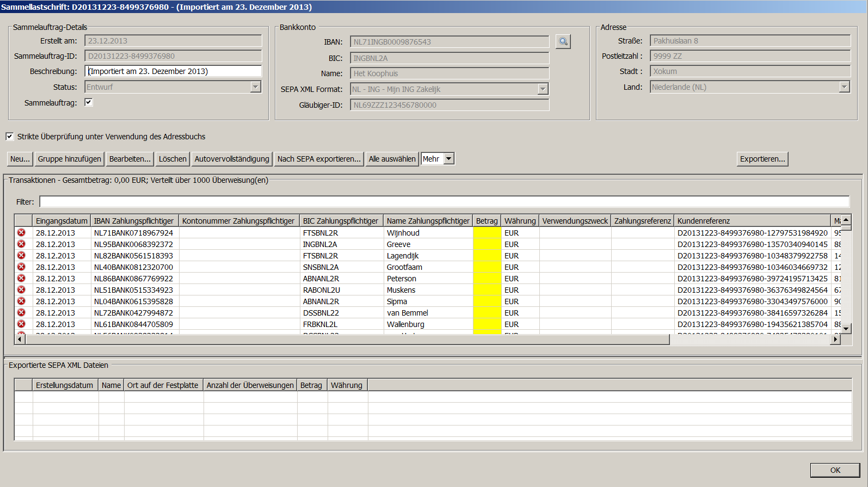
Task: Click yellow Betrag cell for Wijnhoud
Action: pyautogui.click(x=487, y=233)
